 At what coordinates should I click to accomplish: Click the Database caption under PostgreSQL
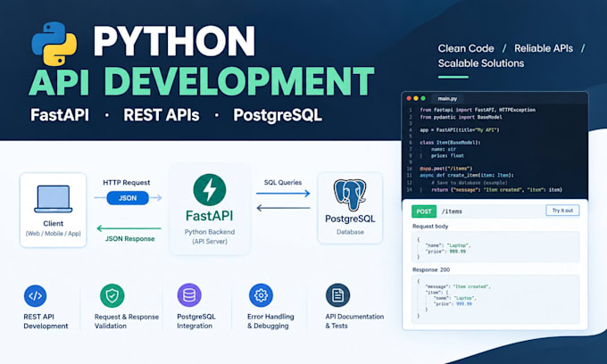coord(350,232)
